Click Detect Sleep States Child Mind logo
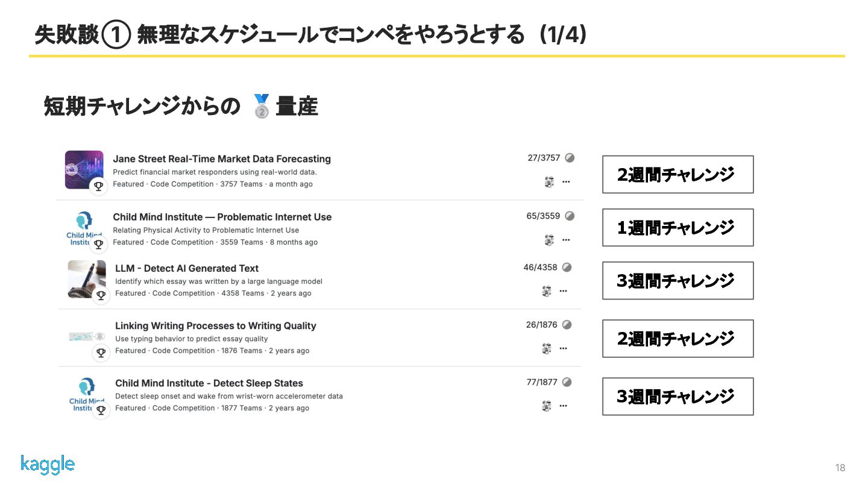 click(86, 395)
